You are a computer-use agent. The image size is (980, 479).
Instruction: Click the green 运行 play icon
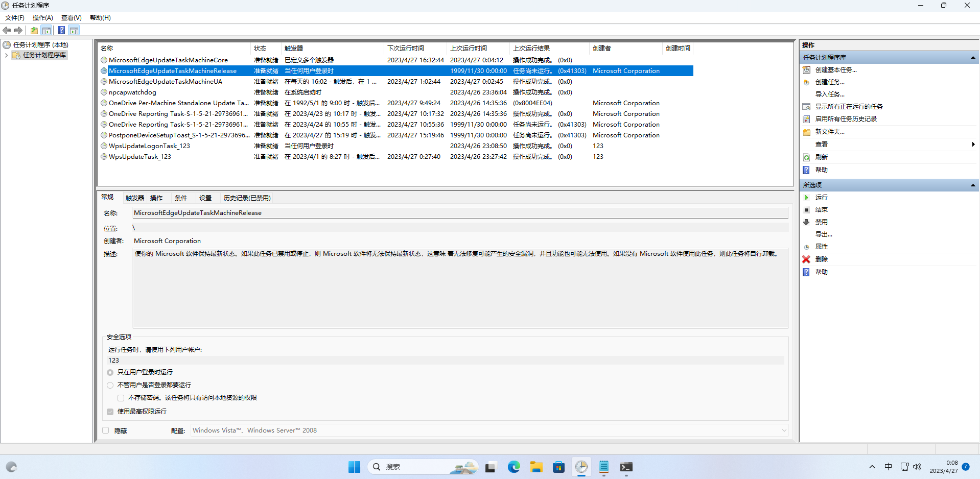click(x=807, y=198)
